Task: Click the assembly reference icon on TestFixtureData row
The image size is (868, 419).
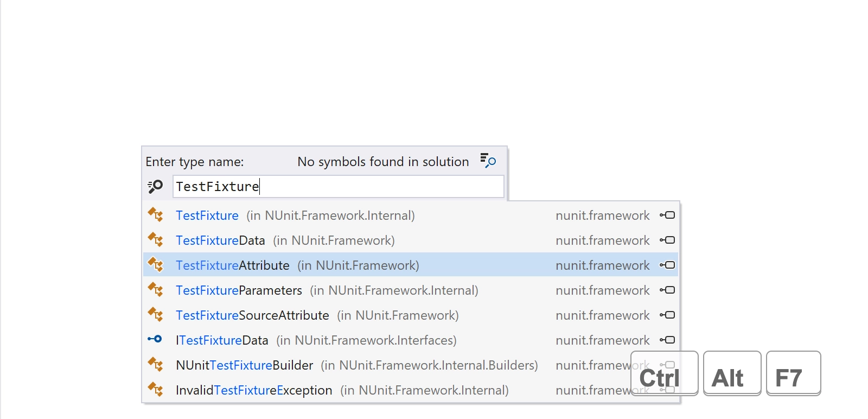Action: [x=667, y=240]
